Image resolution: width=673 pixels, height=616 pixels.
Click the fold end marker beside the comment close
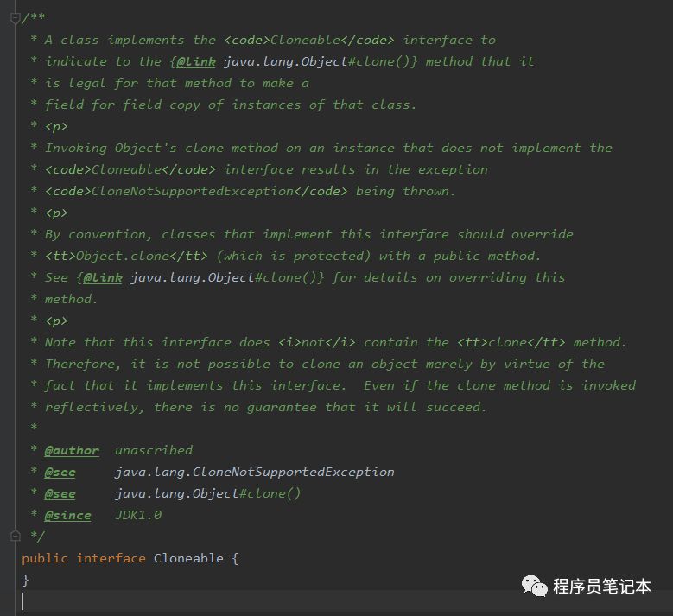point(15,537)
